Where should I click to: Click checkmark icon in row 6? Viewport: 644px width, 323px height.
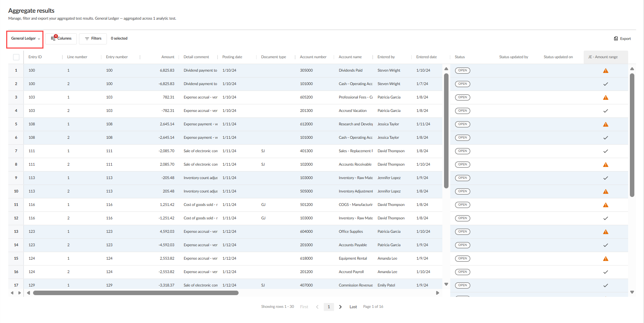click(x=605, y=138)
